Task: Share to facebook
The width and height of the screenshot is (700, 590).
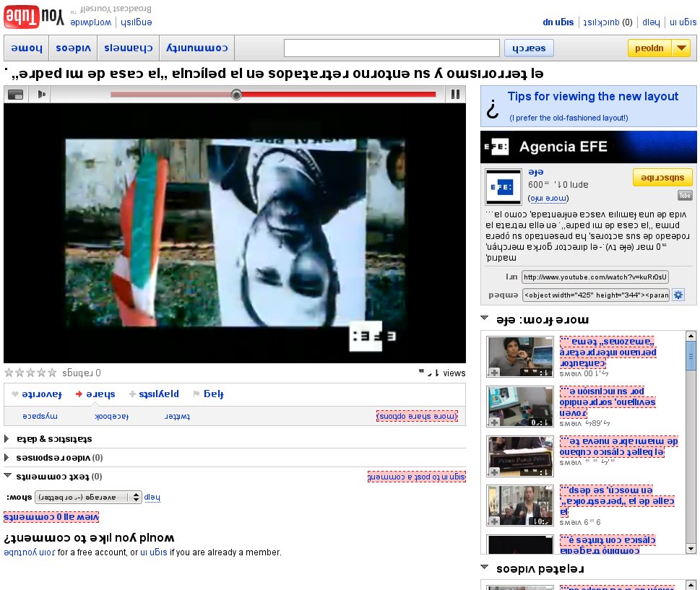Action: pyautogui.click(x=111, y=417)
